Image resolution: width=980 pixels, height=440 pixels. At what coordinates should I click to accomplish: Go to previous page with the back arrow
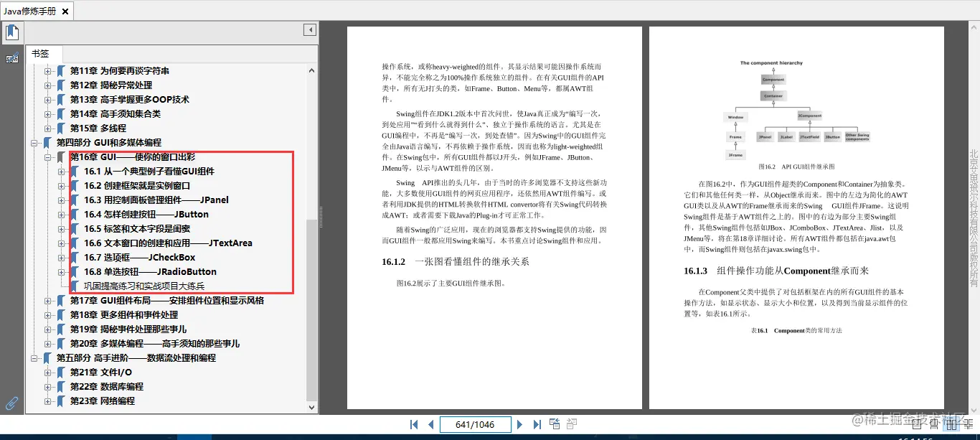[431, 424]
